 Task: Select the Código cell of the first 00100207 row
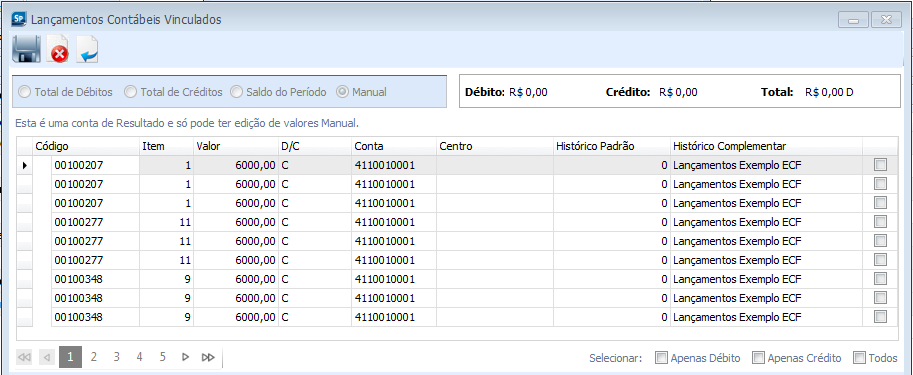(95, 165)
